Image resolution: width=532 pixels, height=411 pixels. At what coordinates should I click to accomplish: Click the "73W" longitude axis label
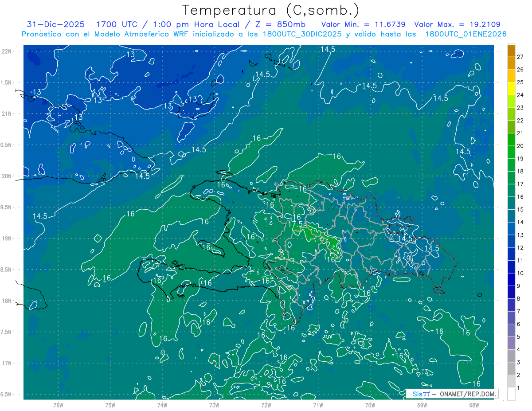point(214,405)
